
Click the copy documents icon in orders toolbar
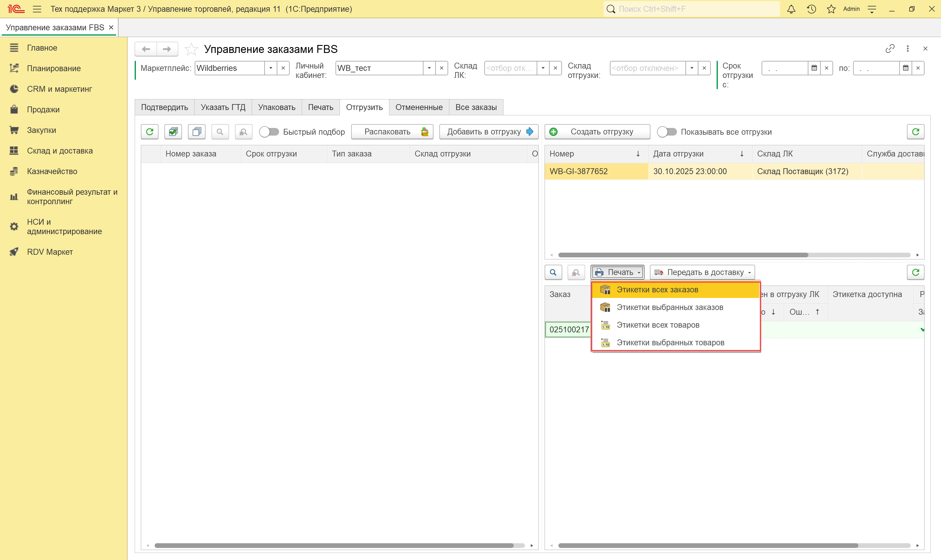click(196, 132)
